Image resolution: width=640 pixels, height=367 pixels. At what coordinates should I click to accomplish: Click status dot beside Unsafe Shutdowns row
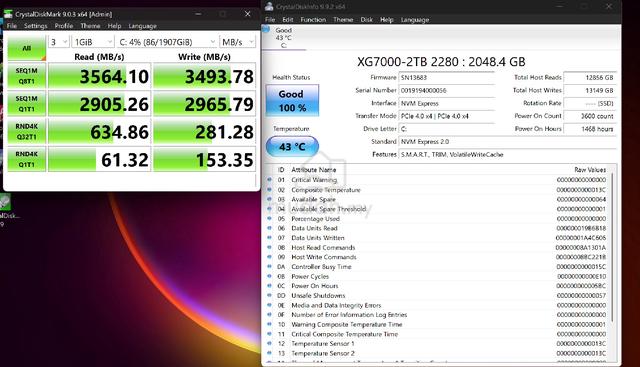point(269,295)
